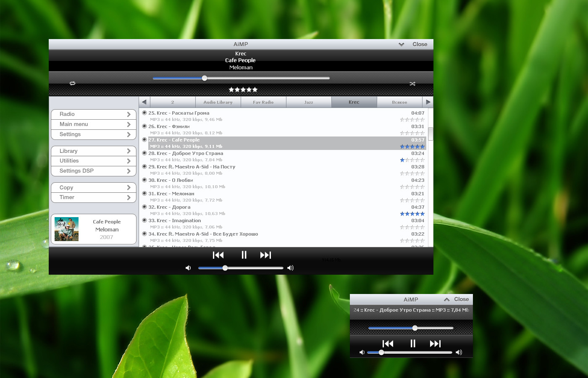Seek the track using mini player progress slider
The width and height of the screenshot is (588, 378).
click(x=411, y=328)
